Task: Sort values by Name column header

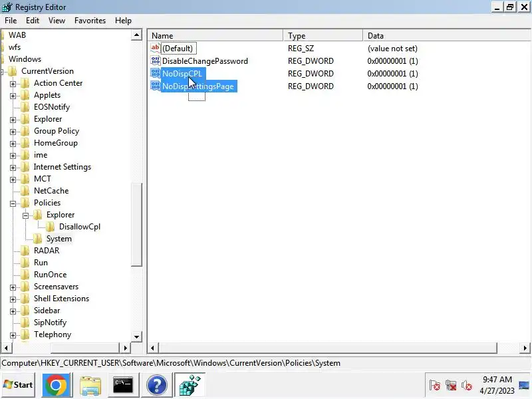Action: (x=215, y=36)
